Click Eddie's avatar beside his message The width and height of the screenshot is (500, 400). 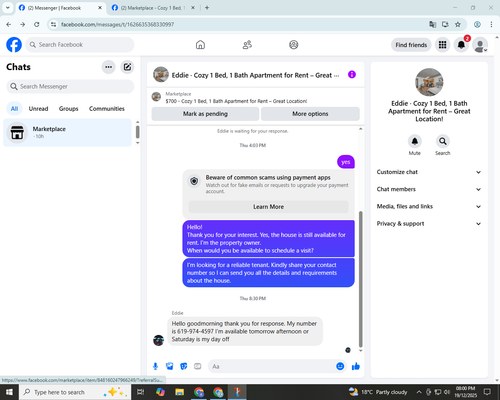(159, 340)
